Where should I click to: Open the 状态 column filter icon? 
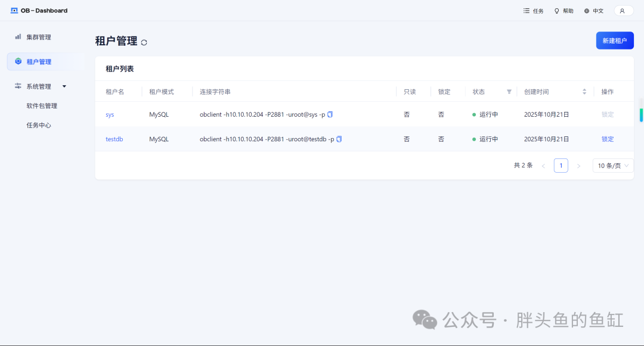509,92
